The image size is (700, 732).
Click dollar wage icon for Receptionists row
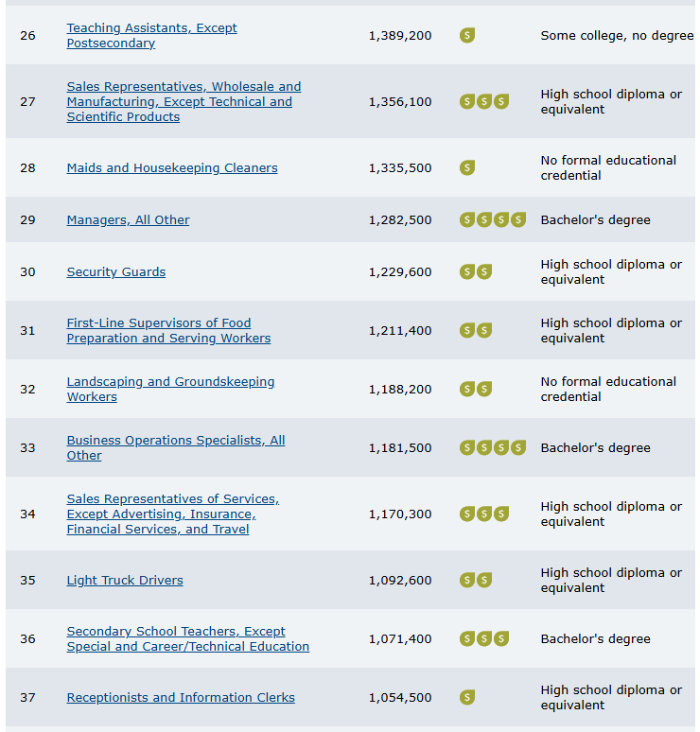(x=467, y=697)
